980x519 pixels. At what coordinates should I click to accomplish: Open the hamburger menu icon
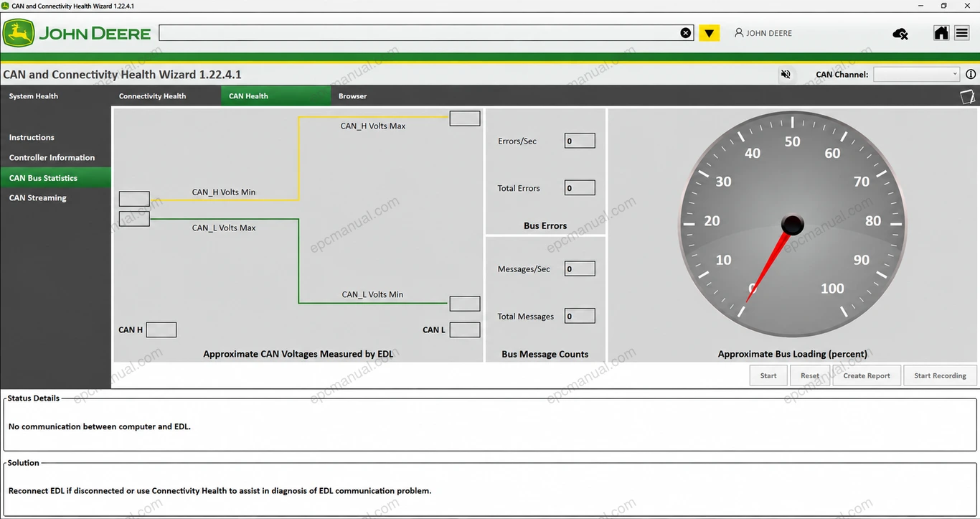(x=962, y=33)
